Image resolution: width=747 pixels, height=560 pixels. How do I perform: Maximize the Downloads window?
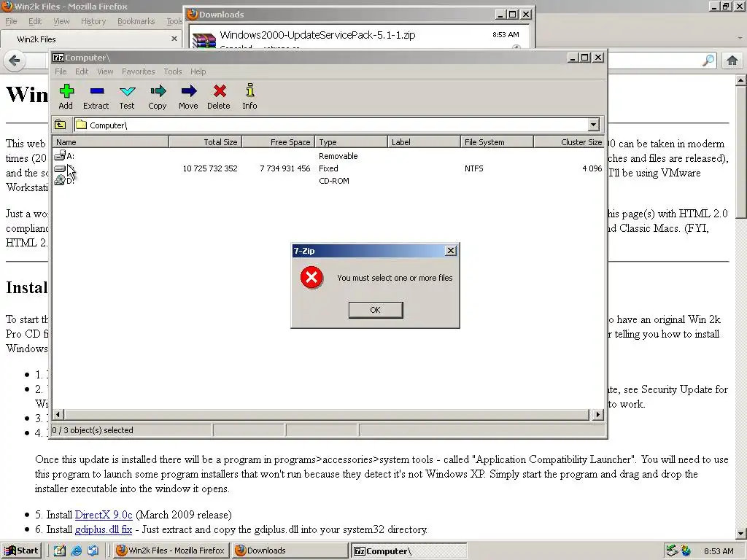[513, 15]
